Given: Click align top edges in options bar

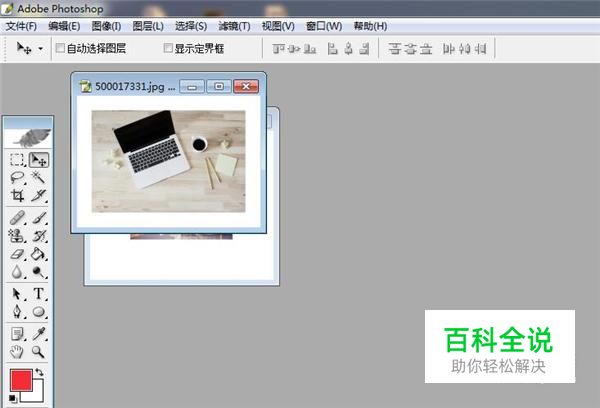Looking at the screenshot, I should (278, 49).
